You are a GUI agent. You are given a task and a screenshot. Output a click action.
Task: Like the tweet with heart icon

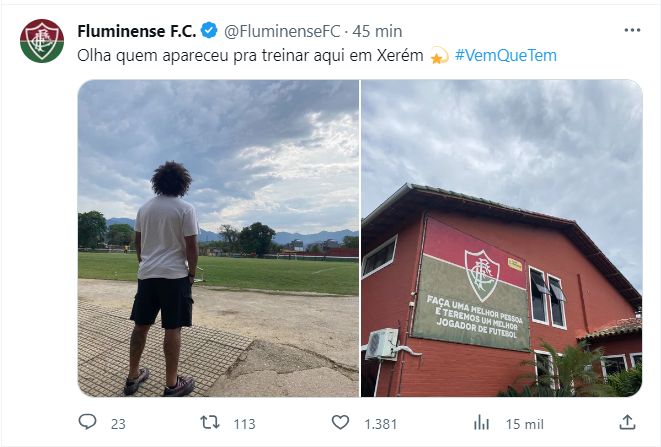point(340,422)
